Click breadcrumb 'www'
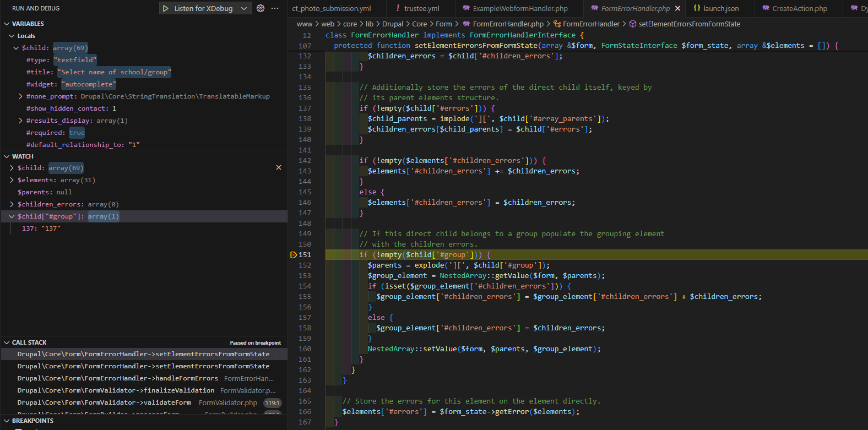Viewport: 868px width, 430px height. [x=305, y=24]
